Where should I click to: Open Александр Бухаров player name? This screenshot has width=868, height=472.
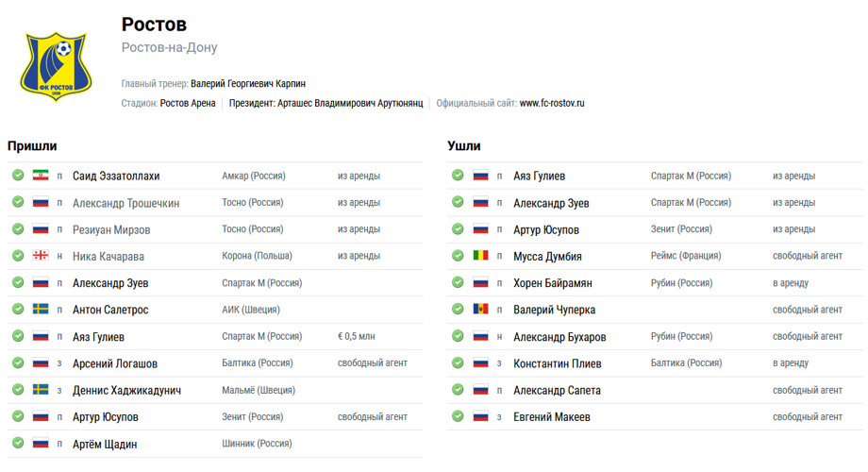click(x=559, y=337)
